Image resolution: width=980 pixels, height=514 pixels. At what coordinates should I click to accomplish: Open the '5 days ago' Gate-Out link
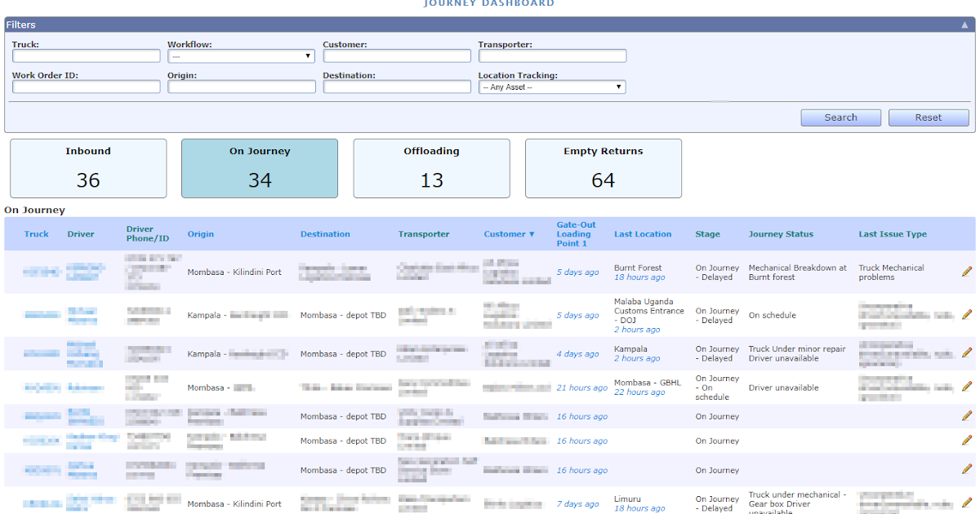coord(578,272)
